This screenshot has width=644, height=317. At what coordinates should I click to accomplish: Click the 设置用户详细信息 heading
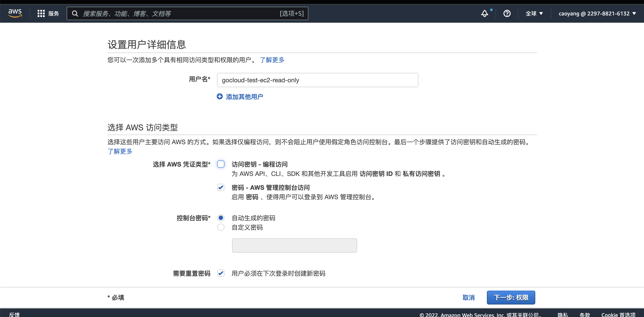pyautogui.click(x=147, y=44)
